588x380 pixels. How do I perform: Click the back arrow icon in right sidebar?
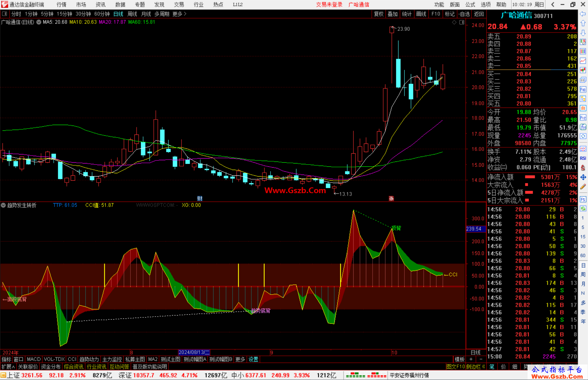[583, 14]
